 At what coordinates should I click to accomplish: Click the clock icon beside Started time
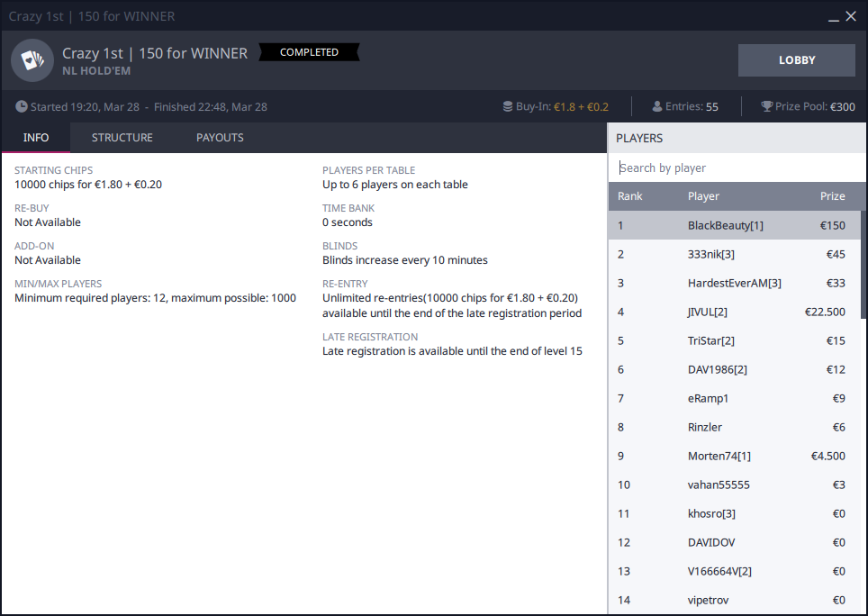point(21,106)
